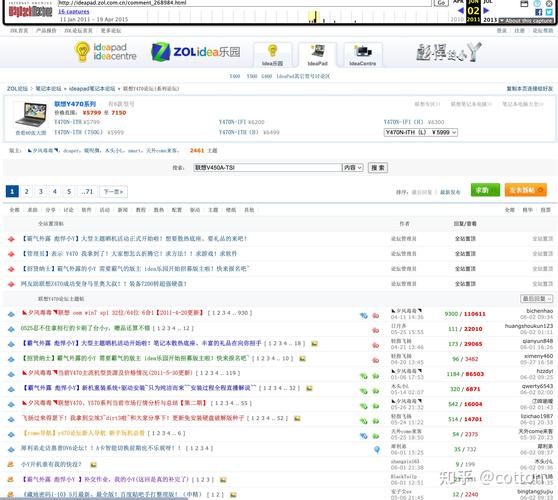Open the 16 captures link
Image resolution: width=558 pixels, height=500 pixels.
point(74,12)
